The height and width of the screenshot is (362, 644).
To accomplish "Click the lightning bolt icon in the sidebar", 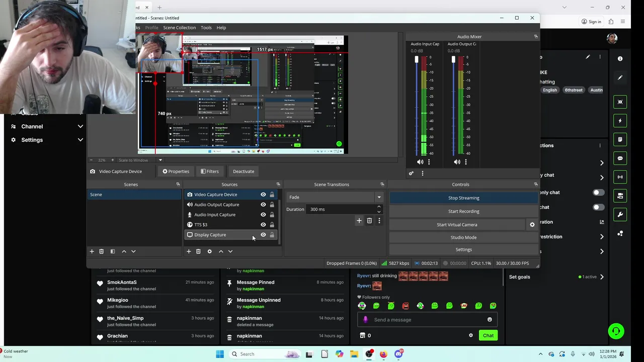I will point(620,121).
